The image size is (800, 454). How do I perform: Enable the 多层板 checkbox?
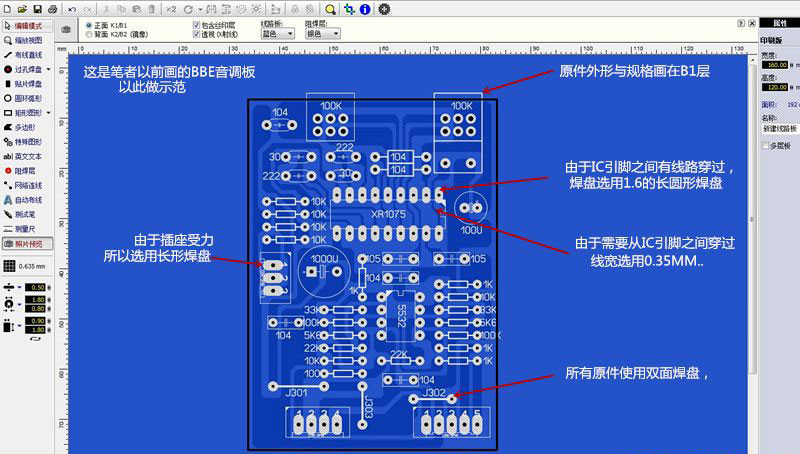pyautogui.click(x=765, y=146)
